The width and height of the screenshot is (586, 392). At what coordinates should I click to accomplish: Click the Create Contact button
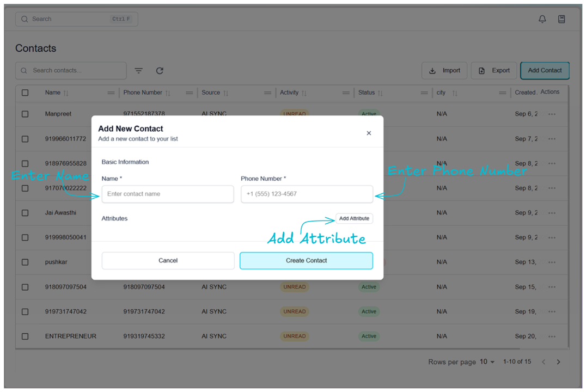[306, 261]
